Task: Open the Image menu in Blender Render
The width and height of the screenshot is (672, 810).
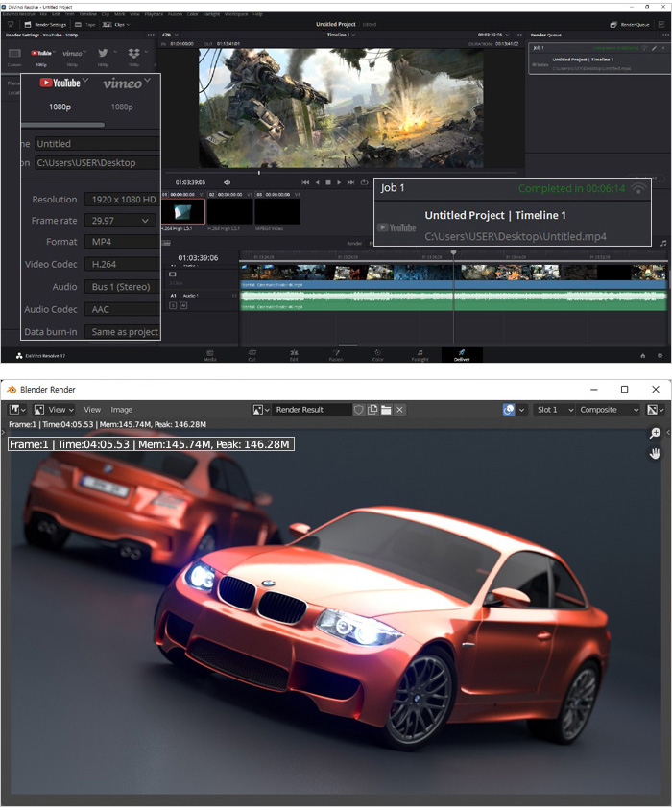Action: 122,410
